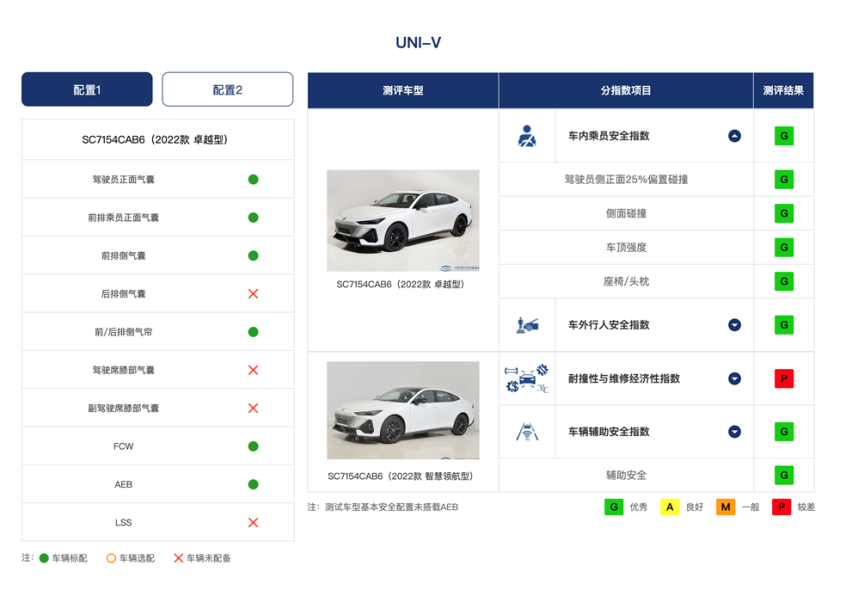This screenshot has height=590, width=852.
Task: Click the 车内乘员安全指数 label
Action: click(609, 136)
